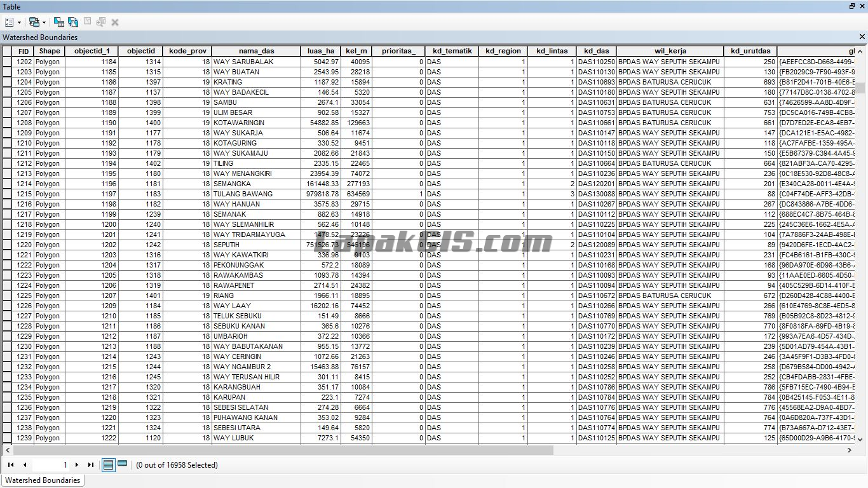
Task: Select the Watershed Boundaries table tab
Action: pos(43,480)
